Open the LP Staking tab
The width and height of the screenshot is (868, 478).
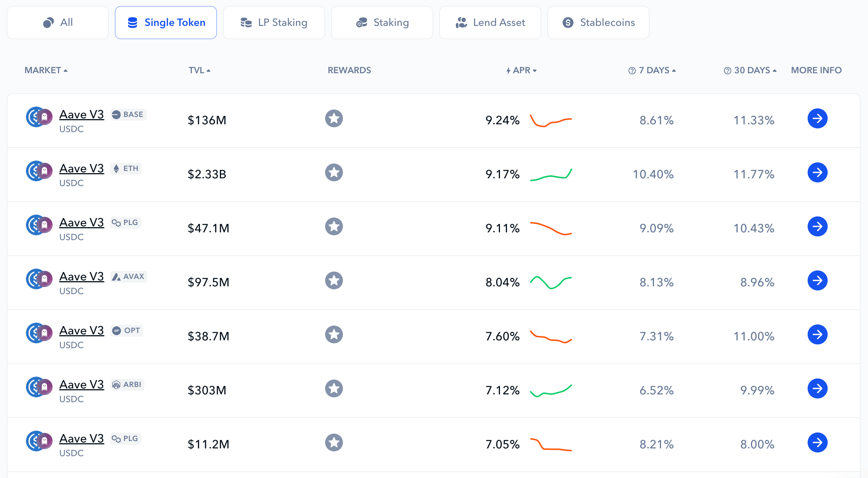pos(274,23)
